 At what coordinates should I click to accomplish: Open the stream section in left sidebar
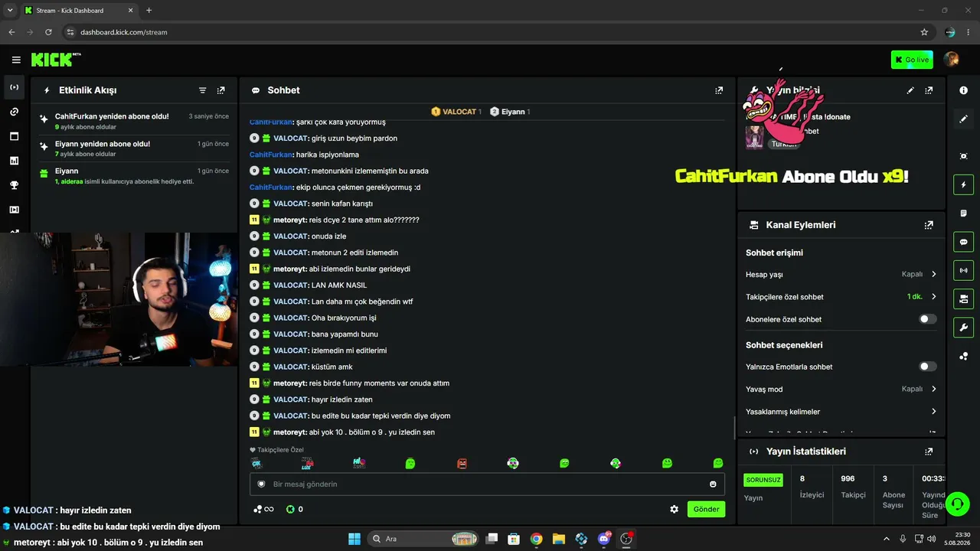[15, 87]
